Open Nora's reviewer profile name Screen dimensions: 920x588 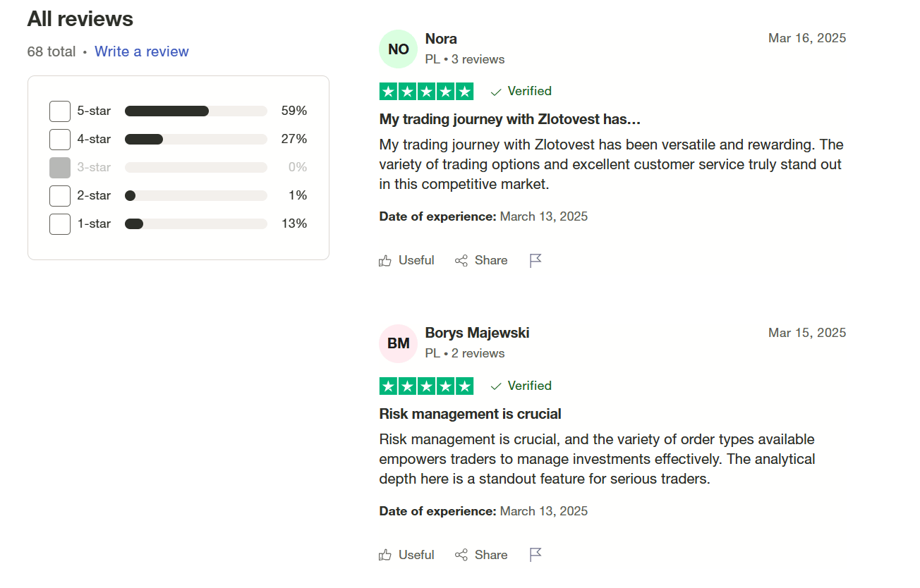pyautogui.click(x=441, y=39)
